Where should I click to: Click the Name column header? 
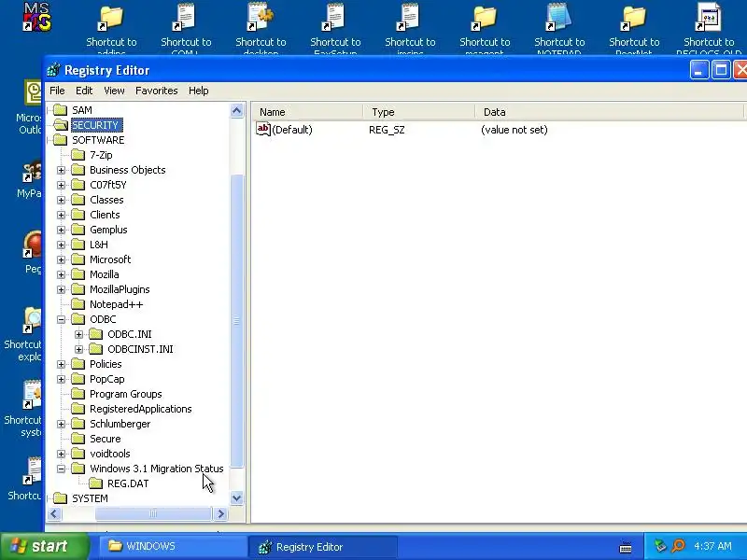click(x=307, y=112)
